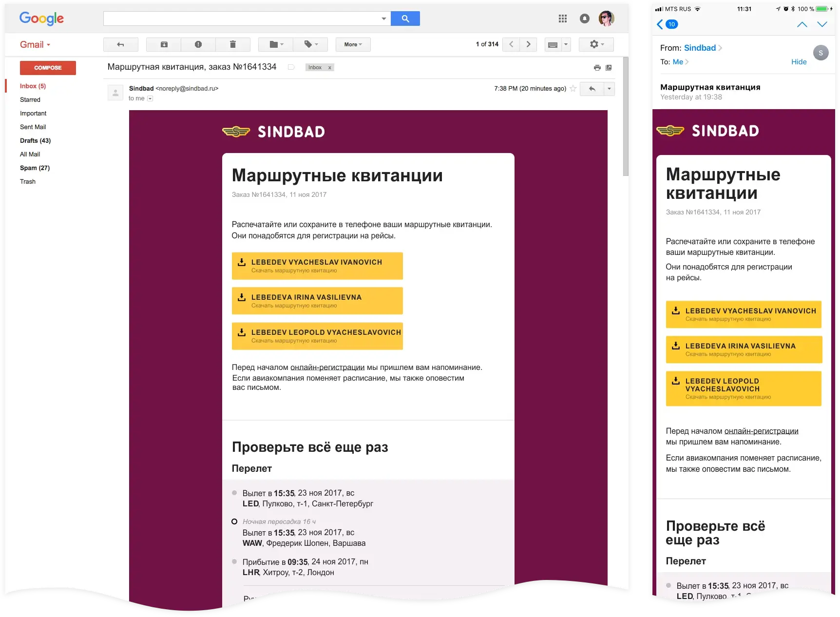Reply using the reply arrow button

[x=592, y=89]
